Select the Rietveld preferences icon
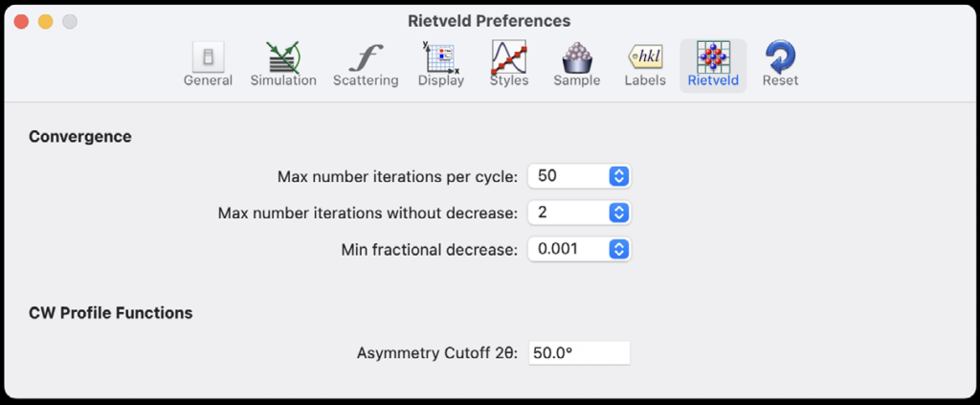 point(713,59)
